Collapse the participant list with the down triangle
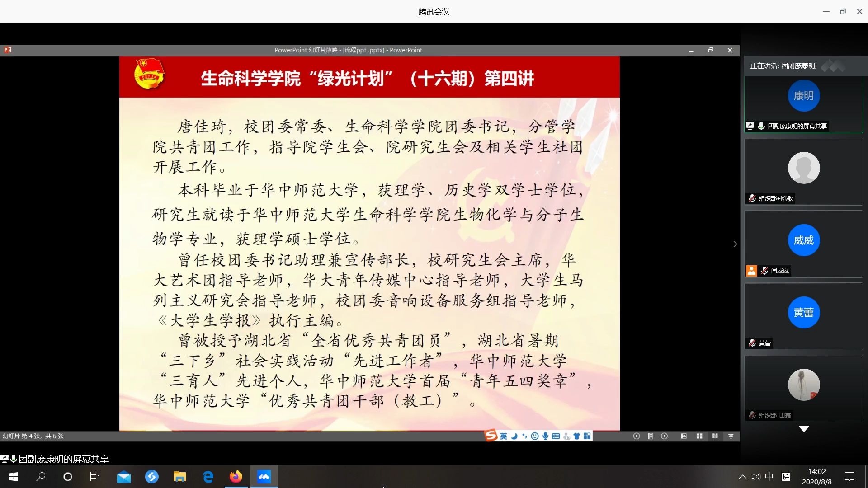 (803, 428)
